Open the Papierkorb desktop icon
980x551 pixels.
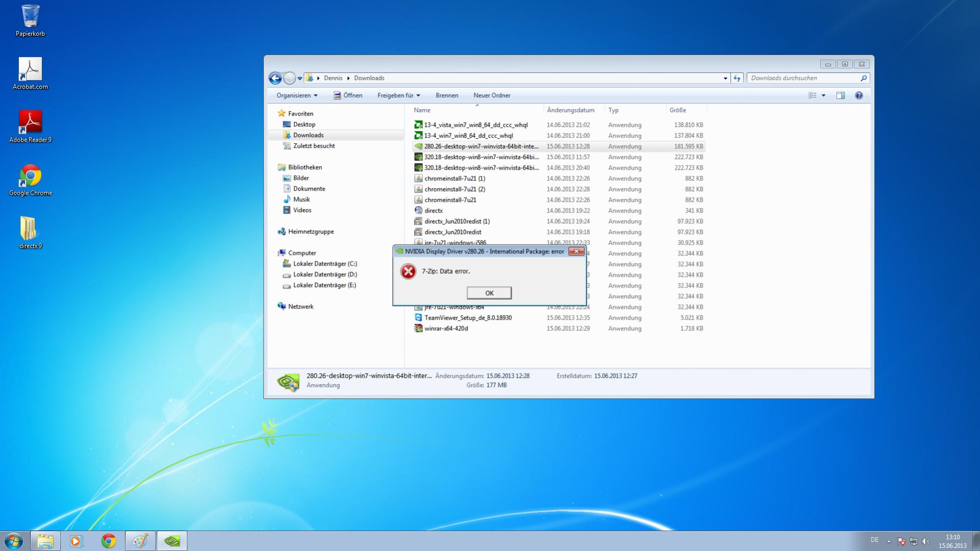point(30,20)
